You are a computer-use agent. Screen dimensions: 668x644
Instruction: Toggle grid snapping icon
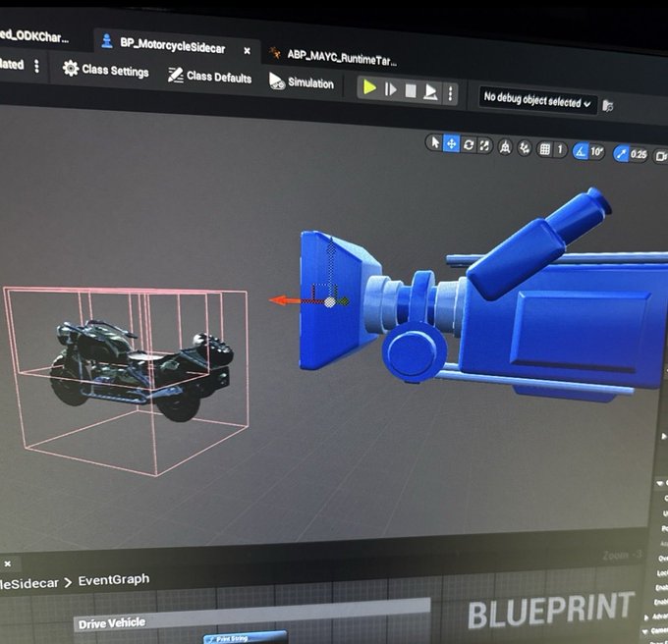pos(545,149)
